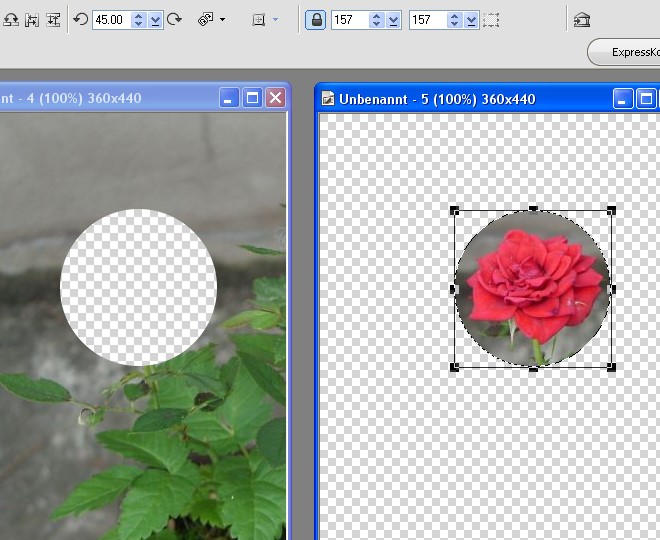This screenshot has width=660, height=540.
Task: Open the grayed alignment dropdown arrow
Action: [276, 19]
